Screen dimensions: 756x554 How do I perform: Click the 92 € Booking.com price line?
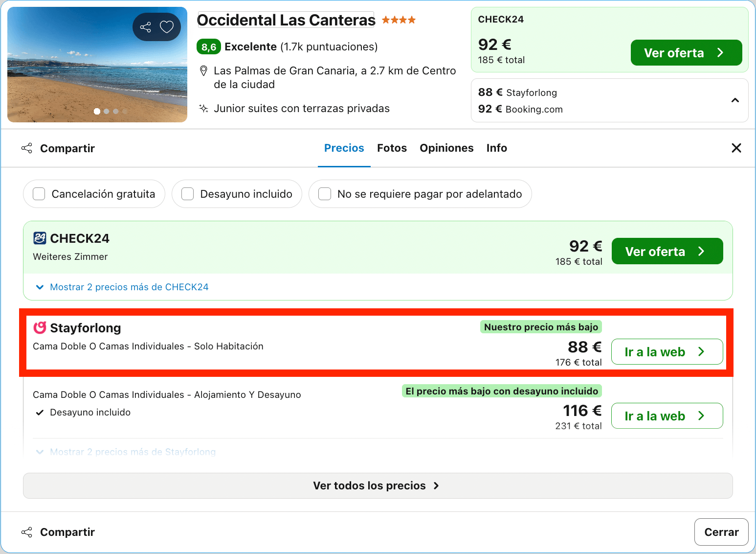(x=520, y=109)
